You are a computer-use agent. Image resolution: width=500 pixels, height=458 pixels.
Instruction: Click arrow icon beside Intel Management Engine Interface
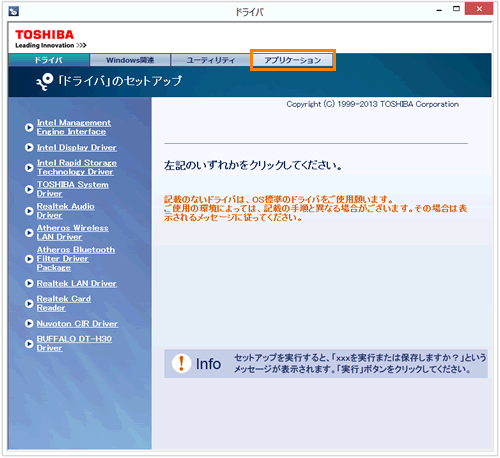[x=29, y=127]
